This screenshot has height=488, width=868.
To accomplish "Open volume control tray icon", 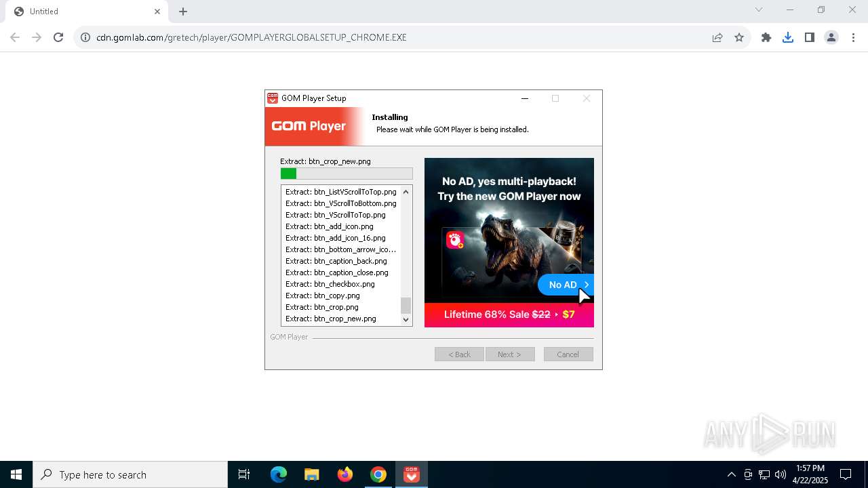I will pyautogui.click(x=781, y=474).
